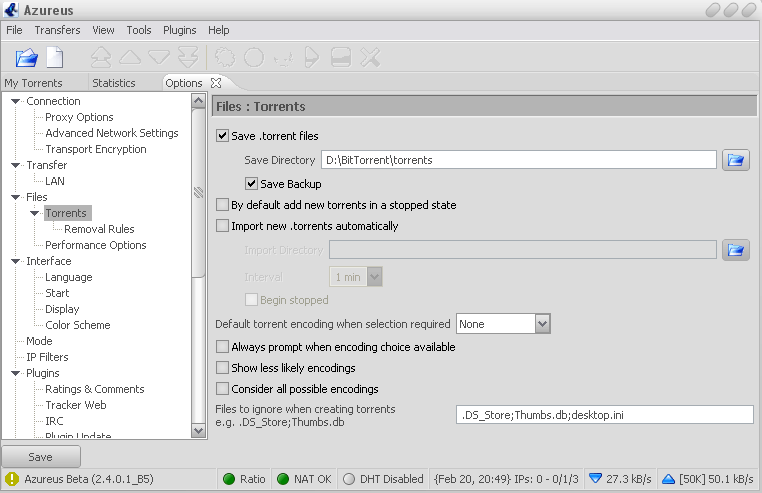The width and height of the screenshot is (762, 493).
Task: Click the DHT Disabled status indicator
Action: tap(348, 479)
